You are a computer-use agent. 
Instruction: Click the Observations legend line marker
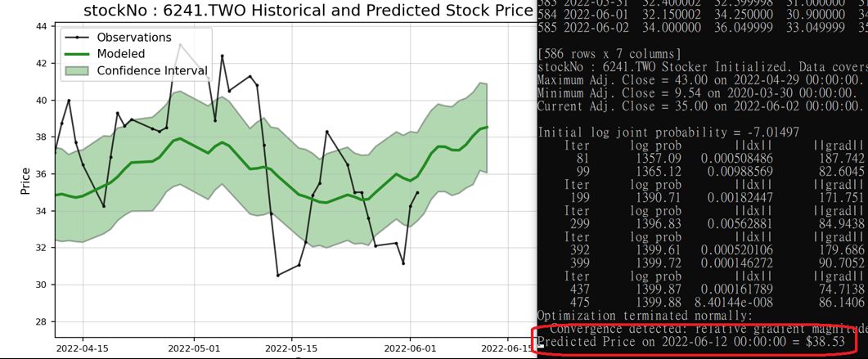(78, 38)
